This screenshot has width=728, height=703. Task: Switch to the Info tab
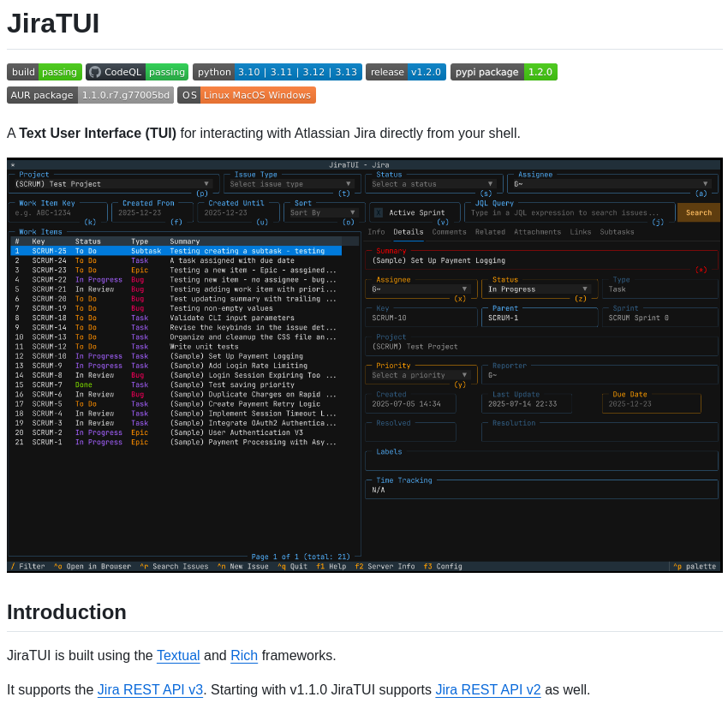376,232
